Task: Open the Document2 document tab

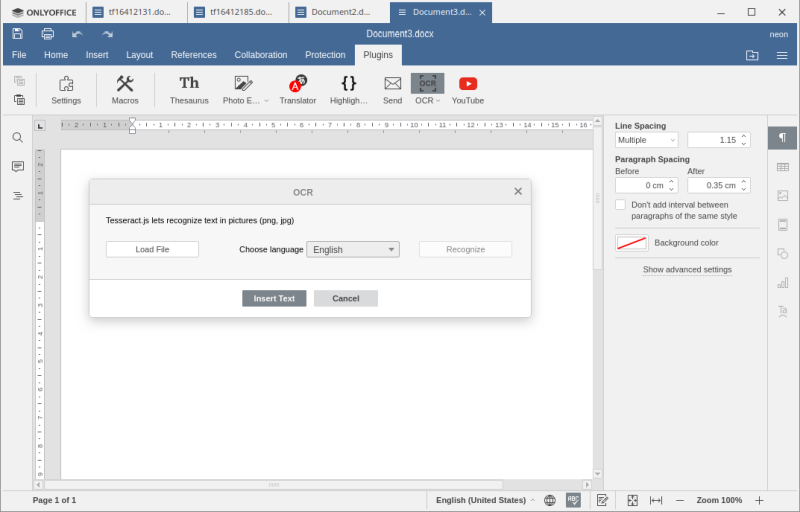Action: (x=338, y=12)
